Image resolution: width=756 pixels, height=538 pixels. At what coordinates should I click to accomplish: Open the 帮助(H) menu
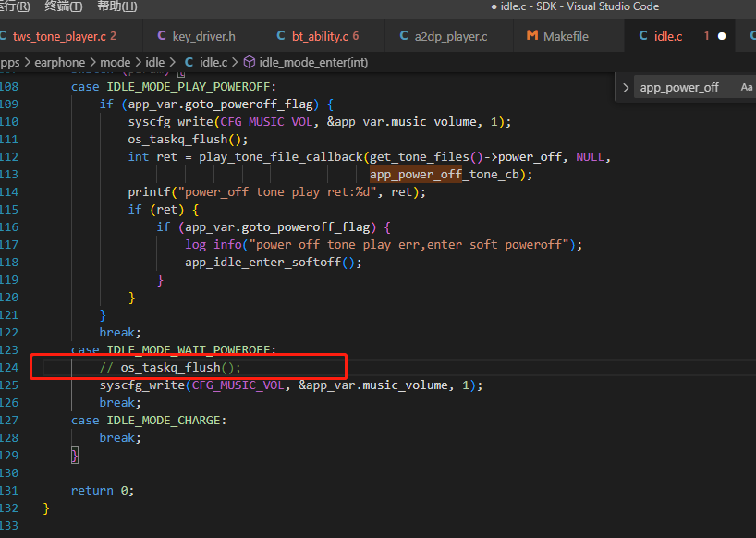click(117, 6)
